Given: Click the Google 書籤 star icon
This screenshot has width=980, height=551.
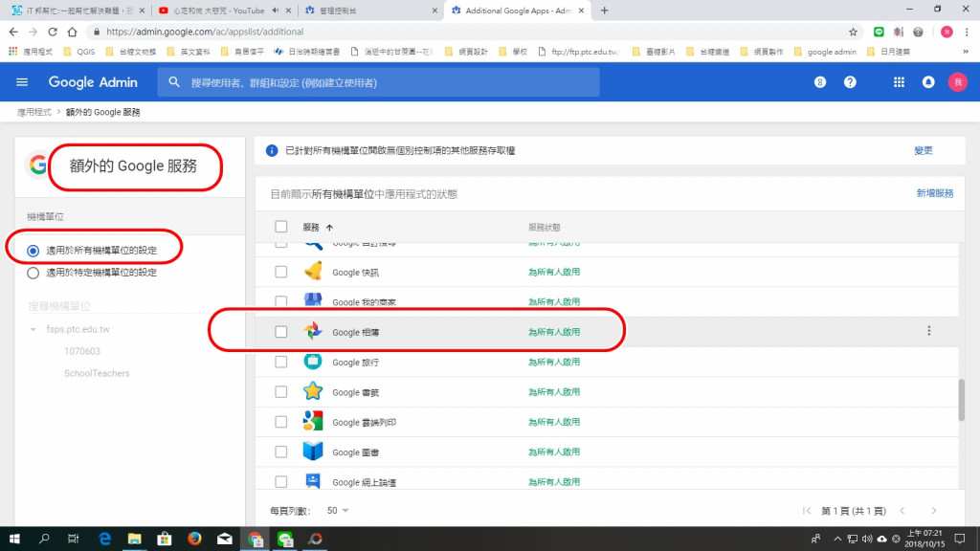Looking at the screenshot, I should (x=313, y=391).
